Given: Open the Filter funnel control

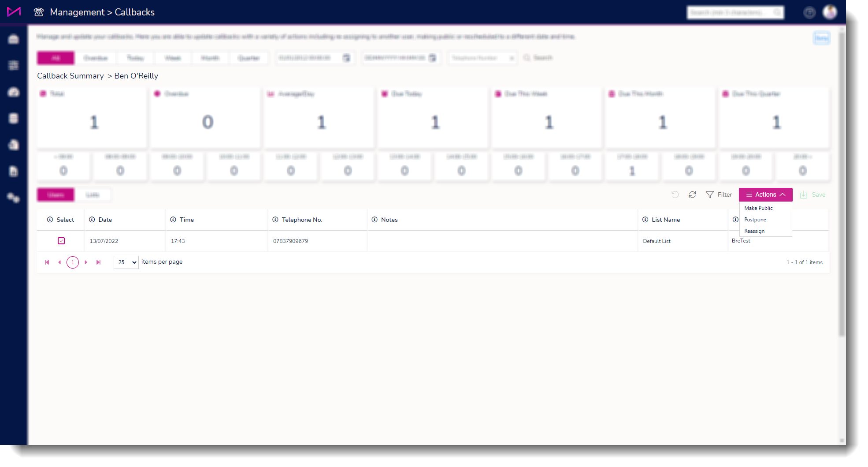Looking at the screenshot, I should tap(719, 194).
